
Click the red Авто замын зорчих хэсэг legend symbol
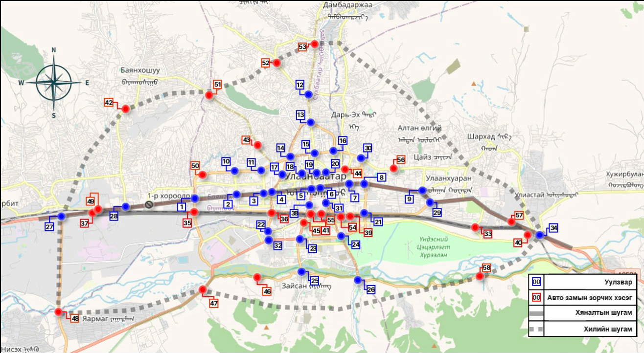point(536,297)
